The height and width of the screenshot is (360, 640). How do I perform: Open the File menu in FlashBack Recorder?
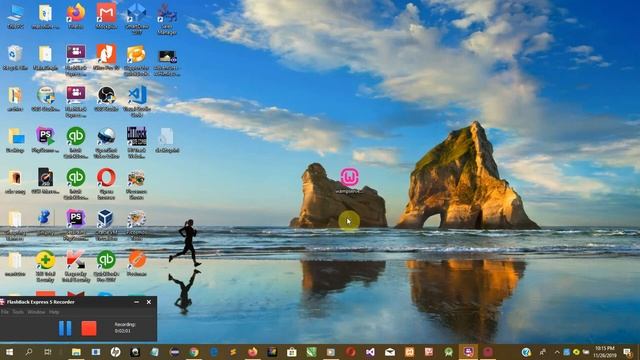(5, 312)
